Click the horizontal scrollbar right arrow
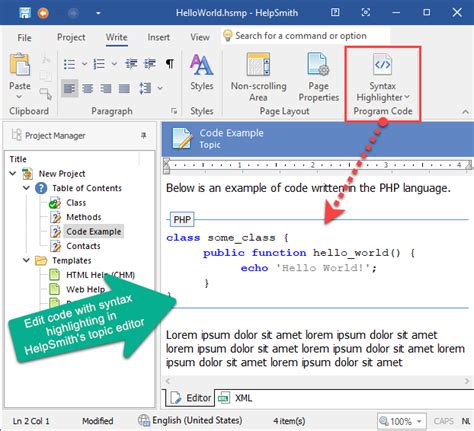This screenshot has width=474, height=431. tap(467, 381)
